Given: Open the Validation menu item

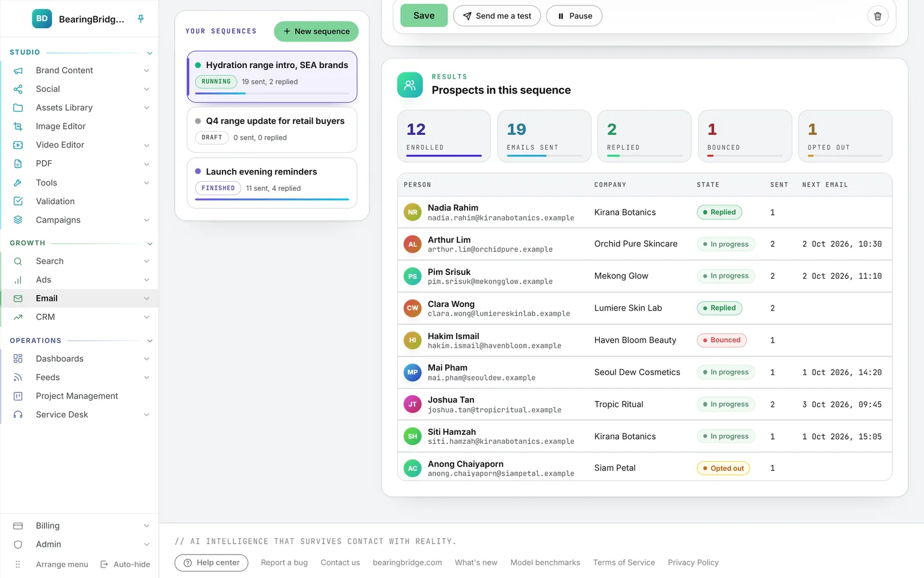Looking at the screenshot, I should (x=80, y=201).
